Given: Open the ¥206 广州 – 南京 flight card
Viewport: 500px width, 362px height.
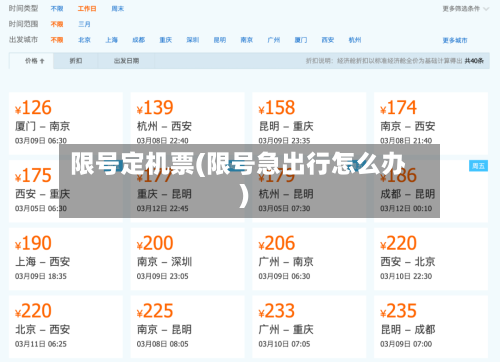Looking at the screenshot, I should pos(309,259).
